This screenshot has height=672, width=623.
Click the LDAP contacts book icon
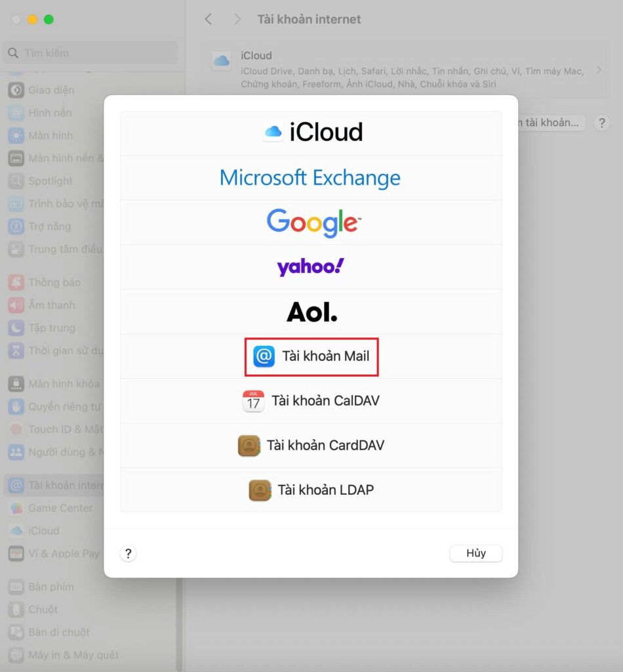click(x=260, y=490)
